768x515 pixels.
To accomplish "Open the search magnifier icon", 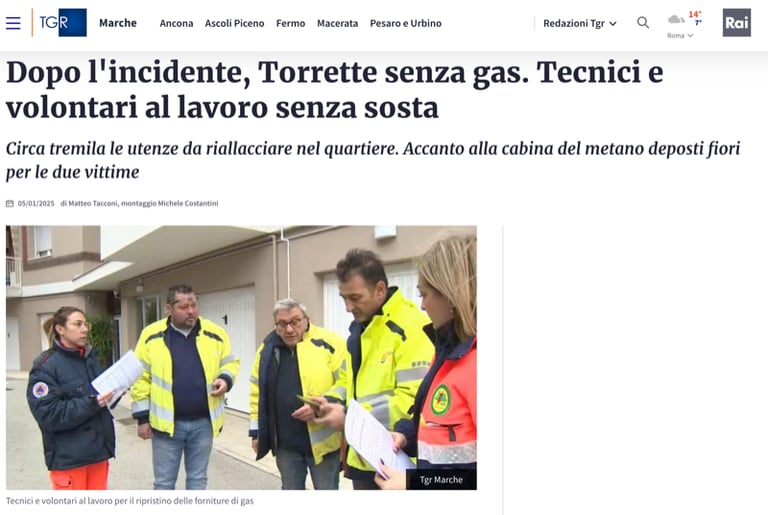I will [x=643, y=23].
